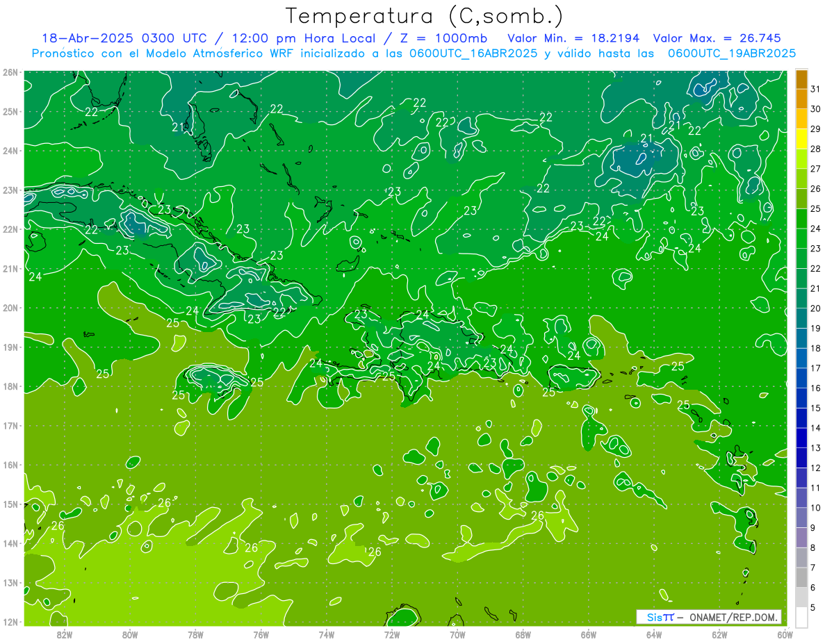
Task: Click the latitude axis label '22N'
Action: click(10, 229)
